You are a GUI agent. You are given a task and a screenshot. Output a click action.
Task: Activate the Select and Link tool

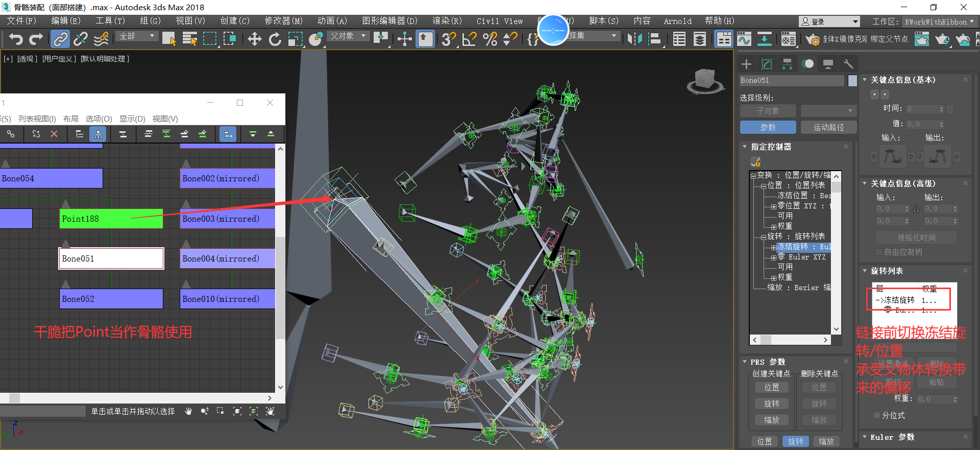click(x=60, y=39)
